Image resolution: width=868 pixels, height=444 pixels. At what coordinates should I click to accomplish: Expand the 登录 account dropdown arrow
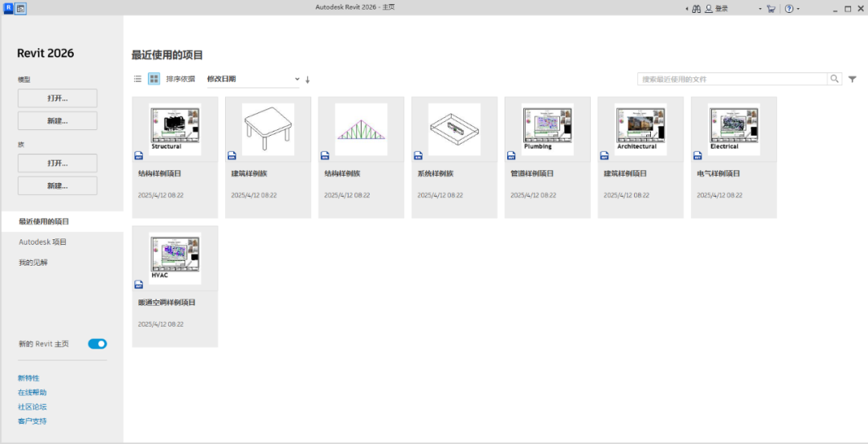tap(760, 9)
